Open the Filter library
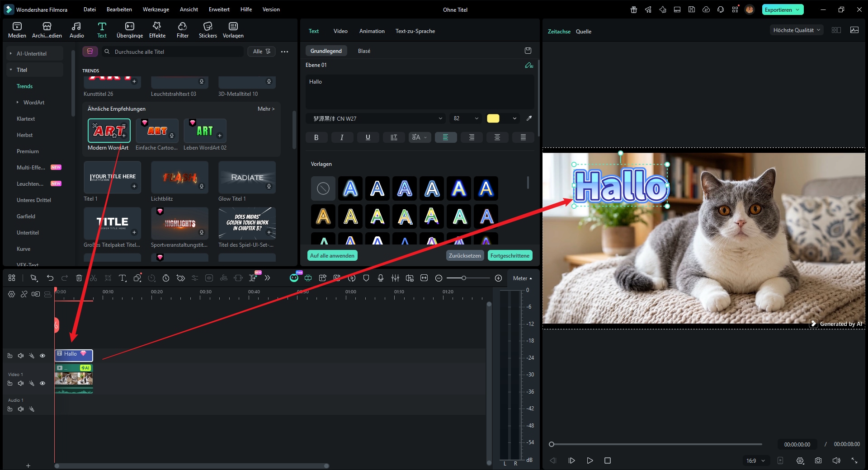The height and width of the screenshot is (470, 868). click(x=183, y=30)
